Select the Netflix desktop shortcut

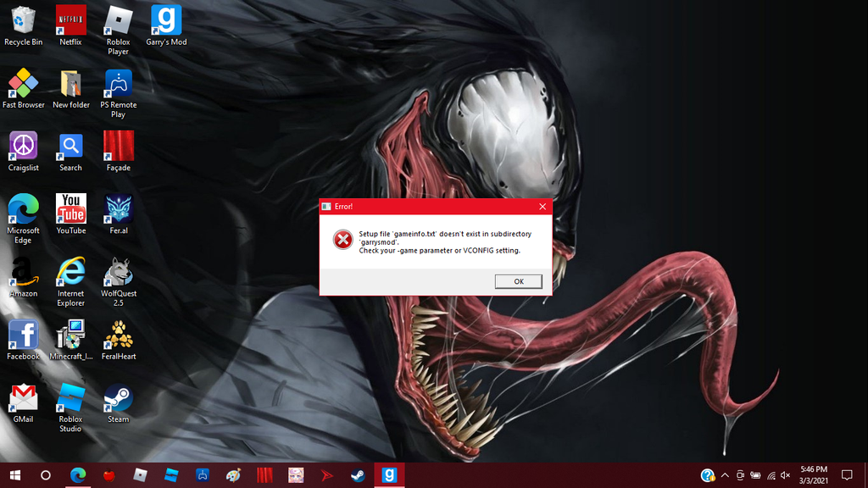coord(71,26)
